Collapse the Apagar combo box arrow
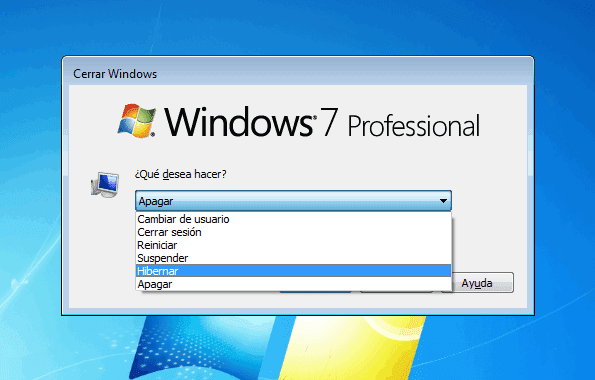This screenshot has width=595, height=380. click(443, 201)
